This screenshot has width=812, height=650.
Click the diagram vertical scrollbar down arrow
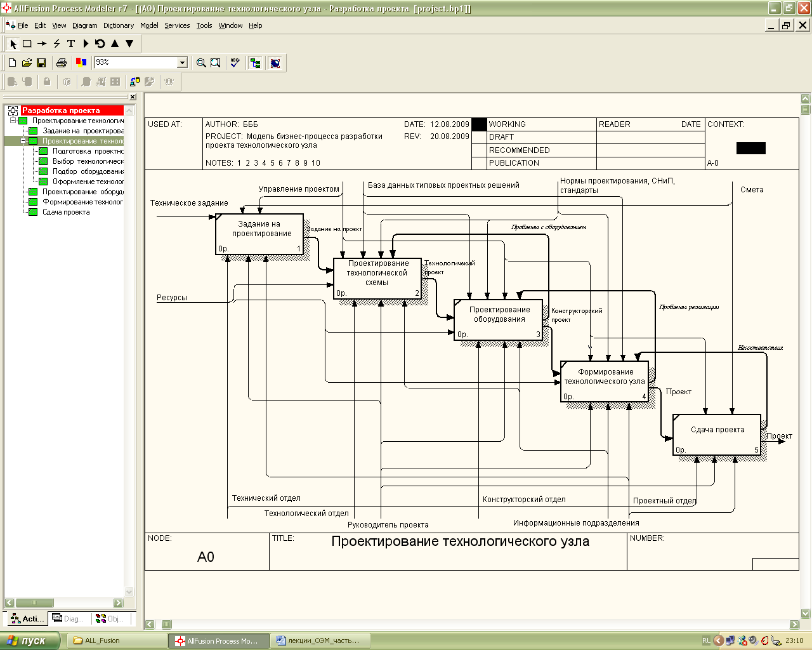[x=805, y=613]
